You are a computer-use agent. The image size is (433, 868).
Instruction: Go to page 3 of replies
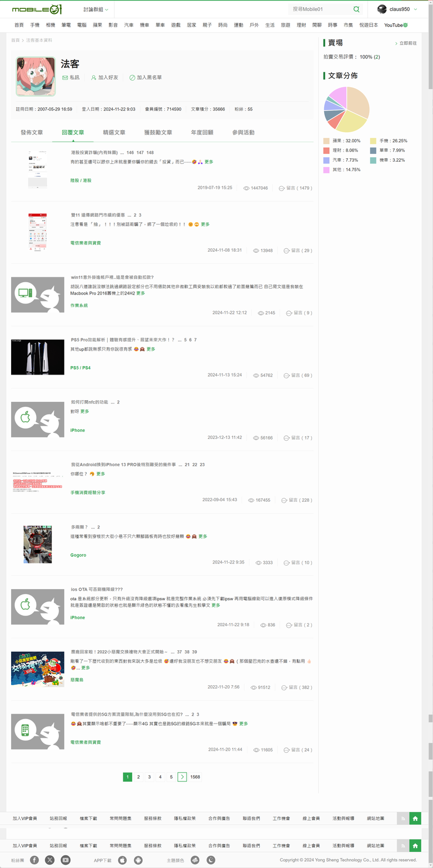[x=149, y=777]
